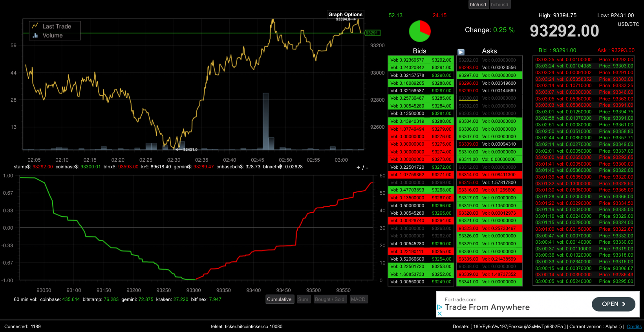This screenshot has width=644, height=332.
Task: Toggle the Last Trade series in the legend
Action: [57, 26]
